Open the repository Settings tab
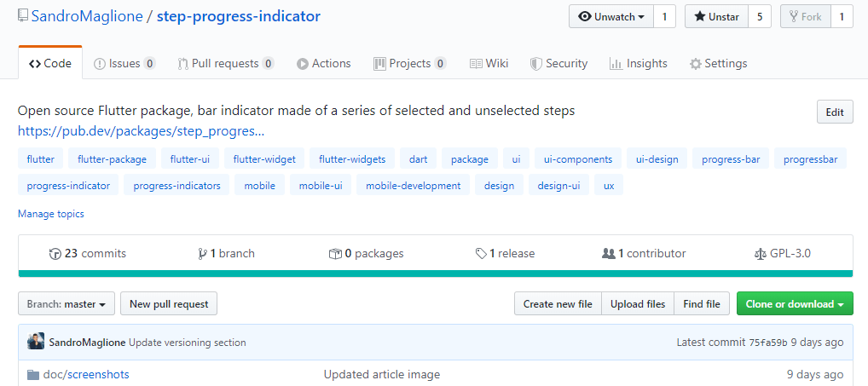This screenshot has width=868, height=386. (718, 64)
